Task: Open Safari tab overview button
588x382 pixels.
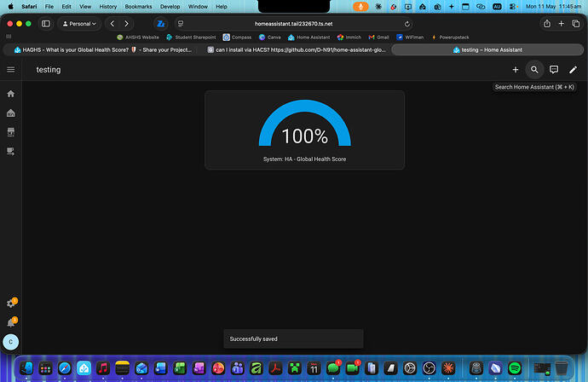Action: click(x=575, y=24)
